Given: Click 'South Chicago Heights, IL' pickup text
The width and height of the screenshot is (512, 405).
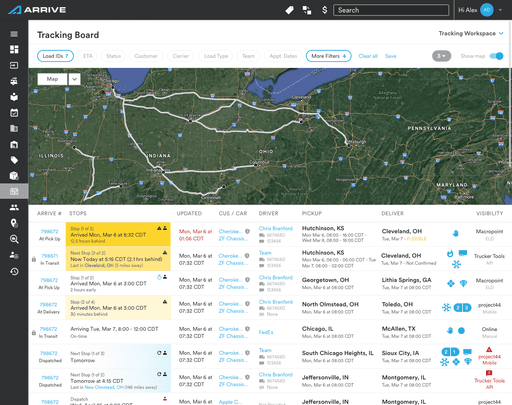Looking at the screenshot, I should (338, 353).
